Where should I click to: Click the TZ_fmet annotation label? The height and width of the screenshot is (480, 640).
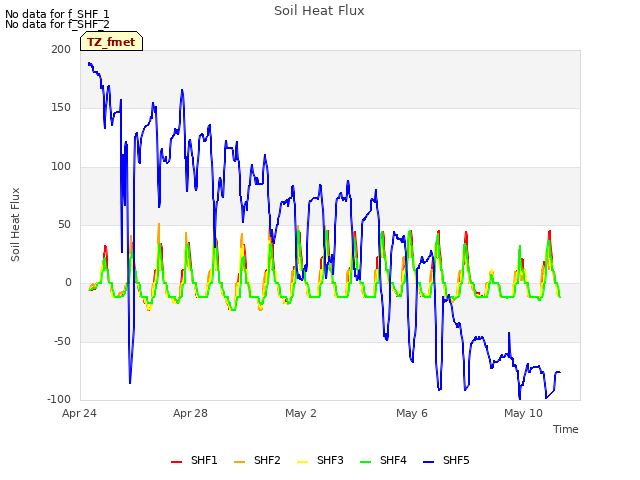click(x=111, y=42)
